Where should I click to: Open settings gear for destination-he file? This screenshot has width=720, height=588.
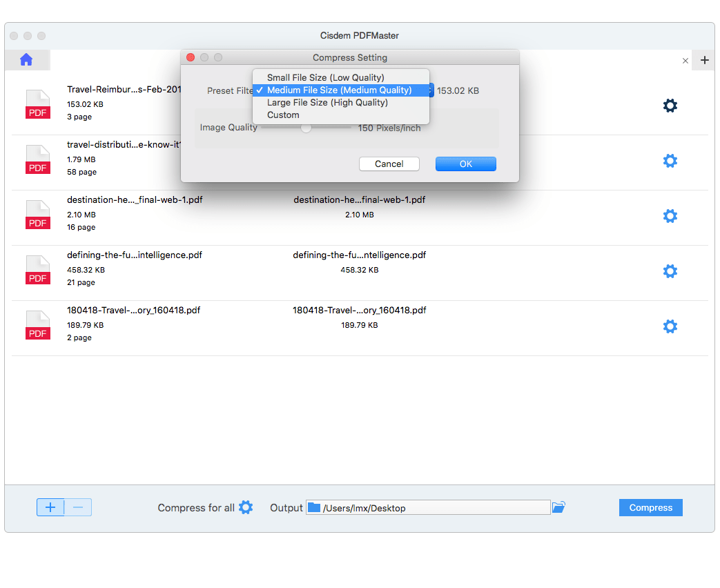pyautogui.click(x=670, y=216)
